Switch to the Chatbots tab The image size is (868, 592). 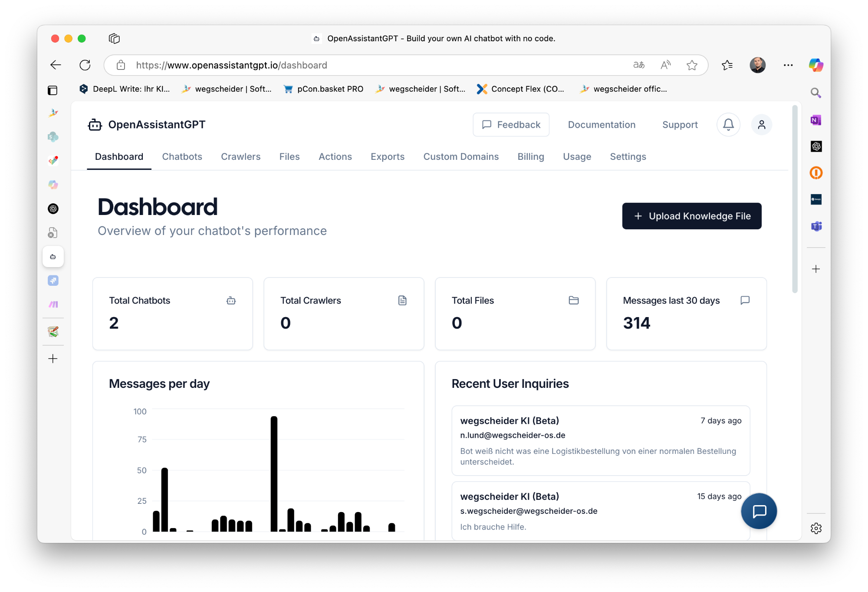click(x=182, y=157)
